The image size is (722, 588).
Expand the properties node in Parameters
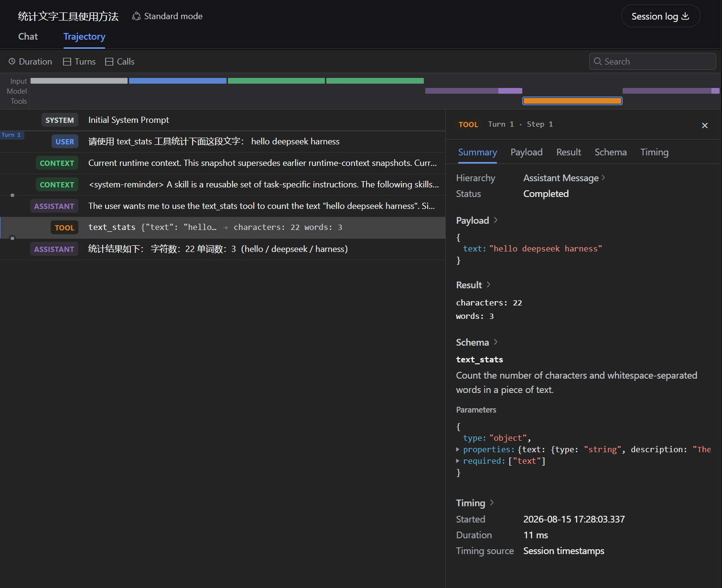(x=458, y=449)
